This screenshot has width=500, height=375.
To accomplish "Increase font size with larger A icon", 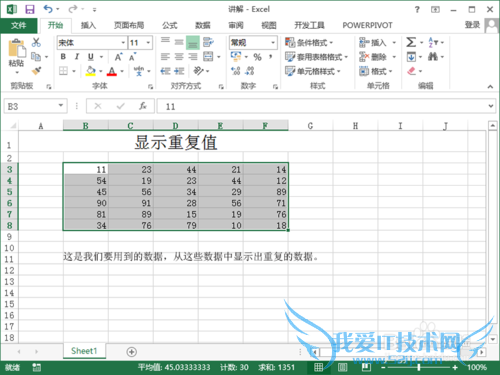I will [x=118, y=57].
